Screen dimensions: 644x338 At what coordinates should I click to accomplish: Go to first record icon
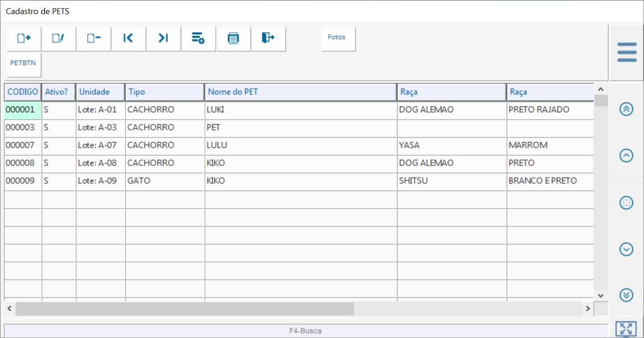129,39
